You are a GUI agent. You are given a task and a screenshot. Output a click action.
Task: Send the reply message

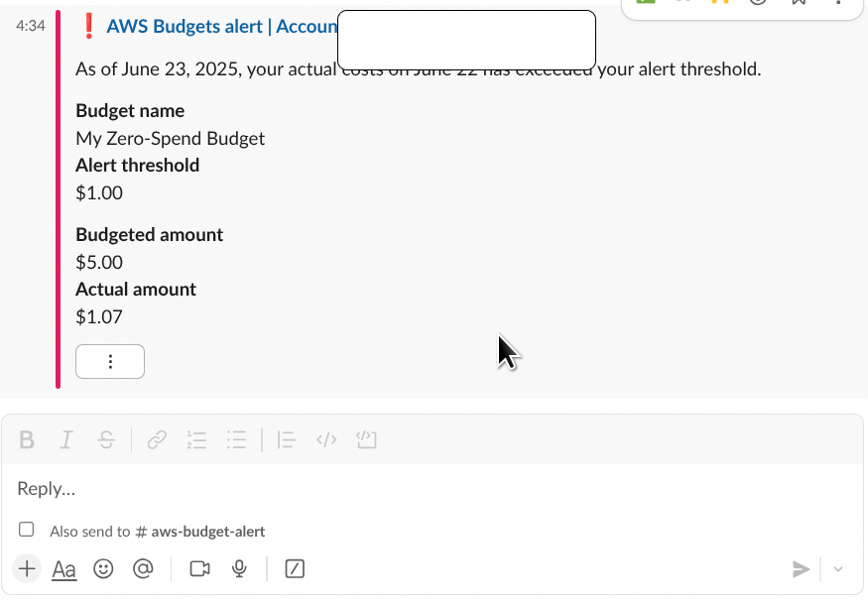coord(801,569)
